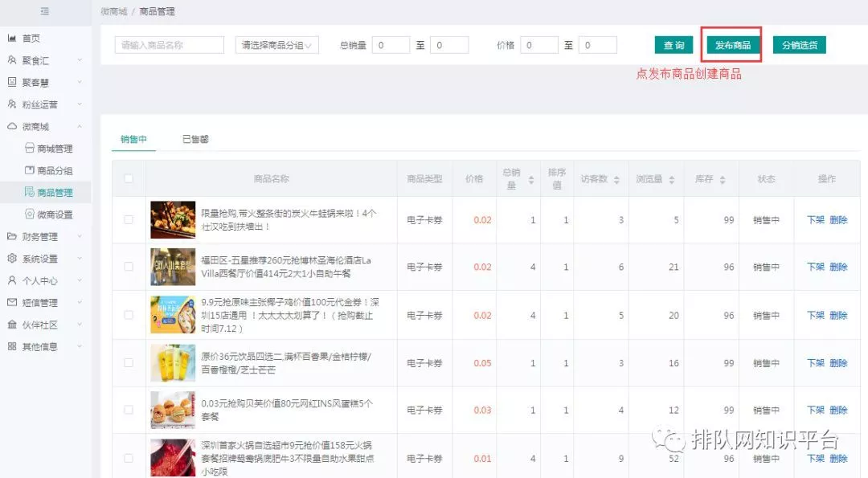Click the 短信管理 envelope icon

(12, 303)
